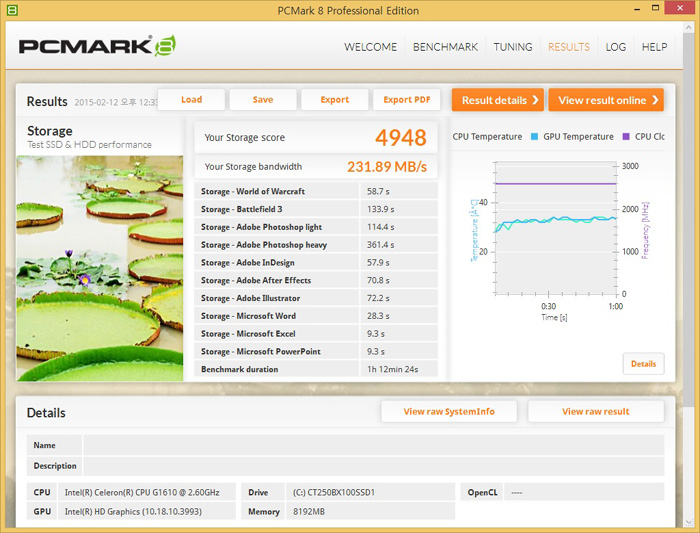The width and height of the screenshot is (700, 533).
Task: Click View raw SystemInfo
Action: coord(449,412)
